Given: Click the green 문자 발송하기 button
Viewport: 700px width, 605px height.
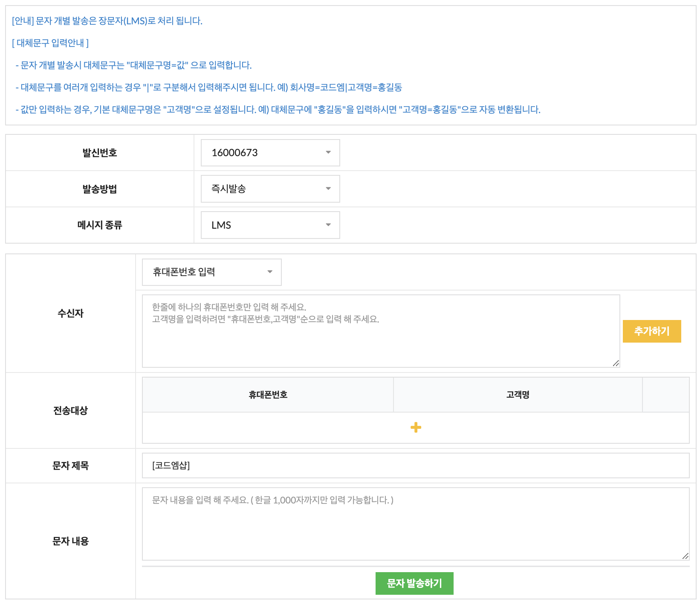Looking at the screenshot, I should click(x=414, y=583).
